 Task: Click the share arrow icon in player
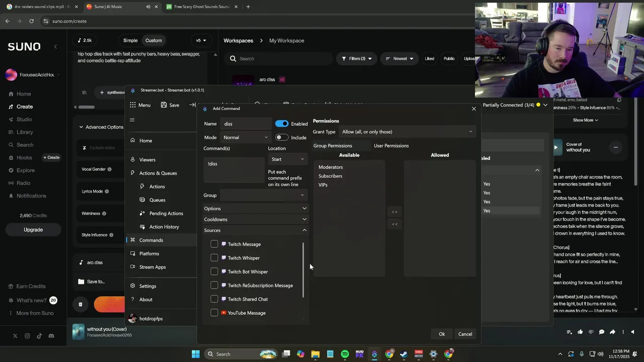point(612,332)
